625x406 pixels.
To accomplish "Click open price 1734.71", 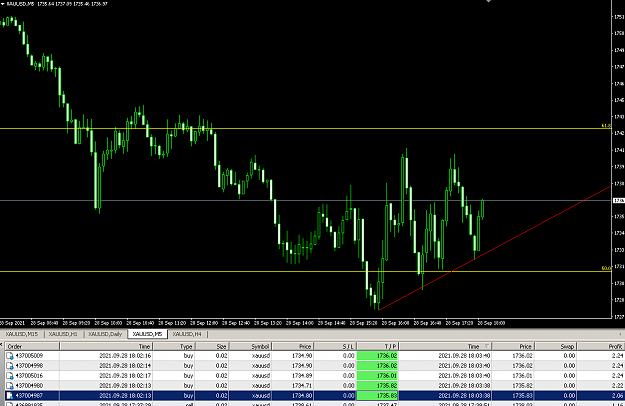I will pos(301,386).
